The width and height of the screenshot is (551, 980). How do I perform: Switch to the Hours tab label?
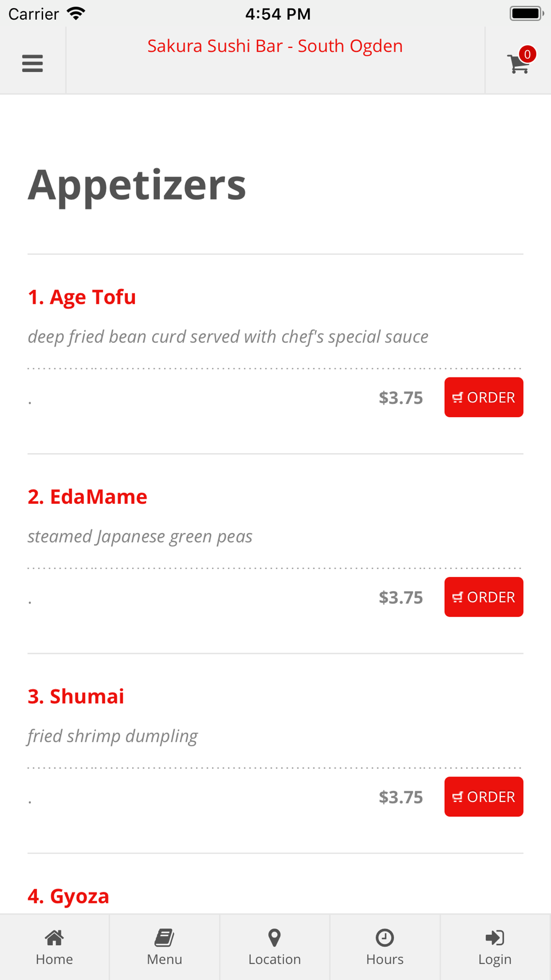(385, 959)
